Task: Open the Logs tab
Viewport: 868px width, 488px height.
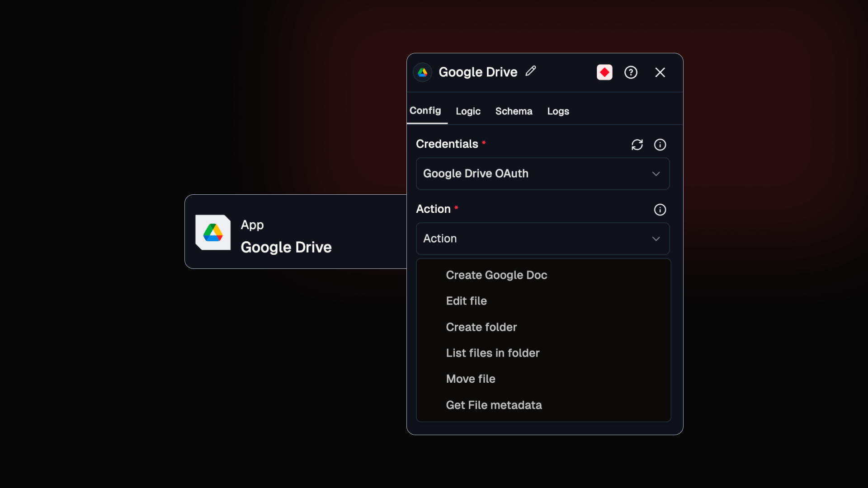Action: point(558,111)
